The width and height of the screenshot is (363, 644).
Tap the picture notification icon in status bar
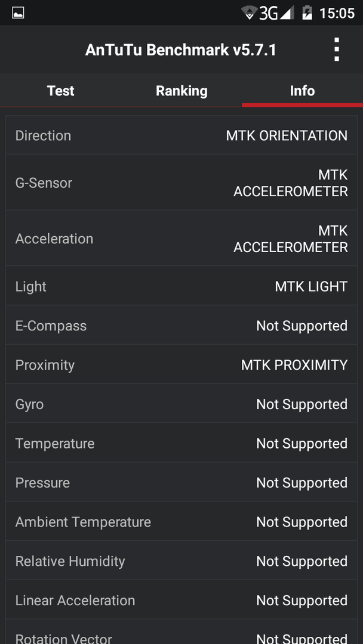pos(18,13)
